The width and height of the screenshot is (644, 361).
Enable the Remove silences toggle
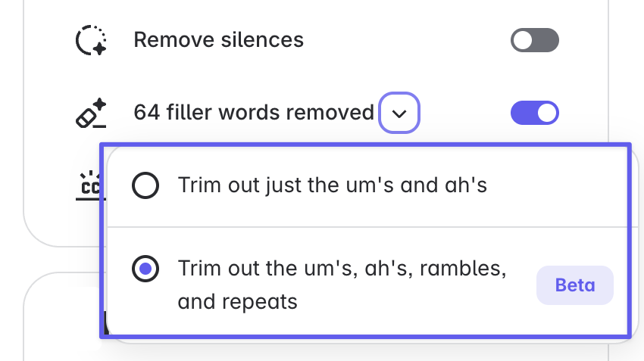(x=535, y=40)
